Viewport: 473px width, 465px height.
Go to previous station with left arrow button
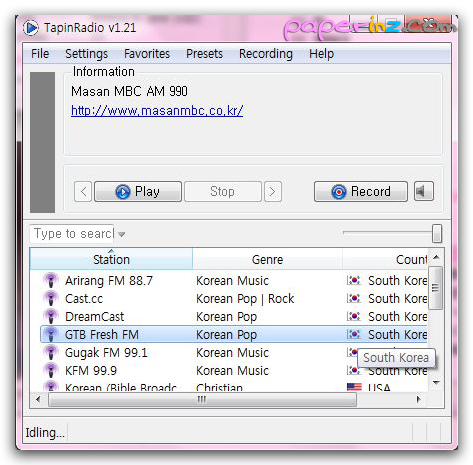83,191
